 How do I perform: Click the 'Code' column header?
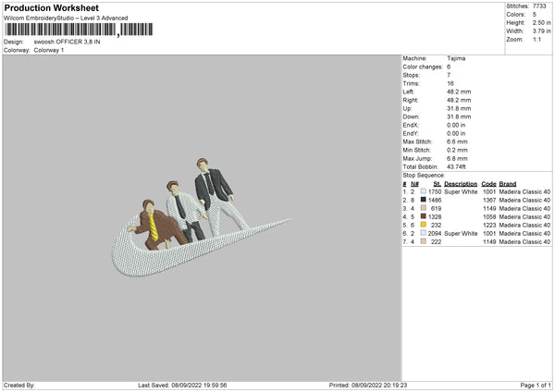click(488, 184)
